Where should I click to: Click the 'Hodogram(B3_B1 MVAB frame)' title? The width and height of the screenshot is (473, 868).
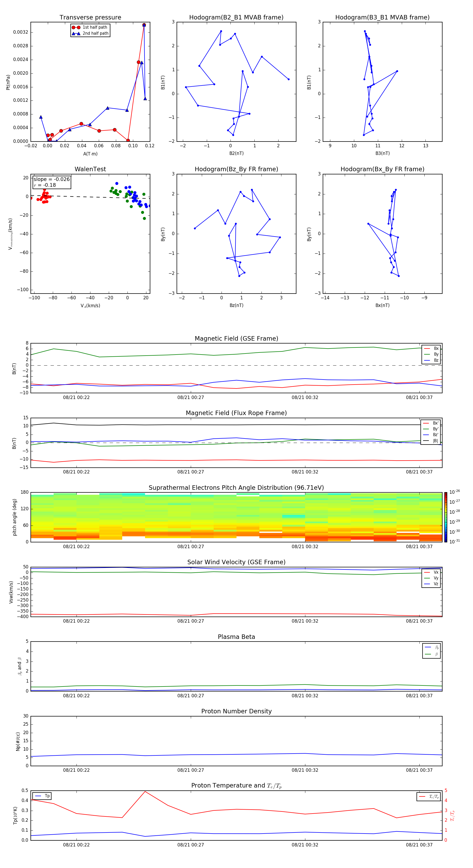click(x=382, y=18)
